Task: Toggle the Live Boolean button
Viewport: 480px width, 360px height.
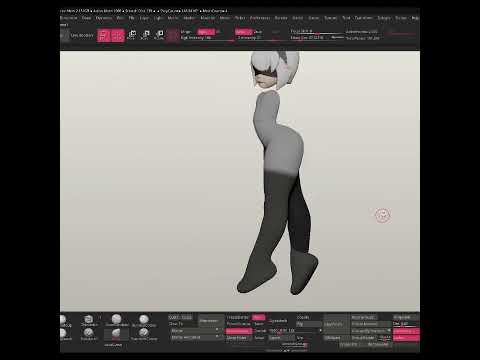Action: [82, 35]
